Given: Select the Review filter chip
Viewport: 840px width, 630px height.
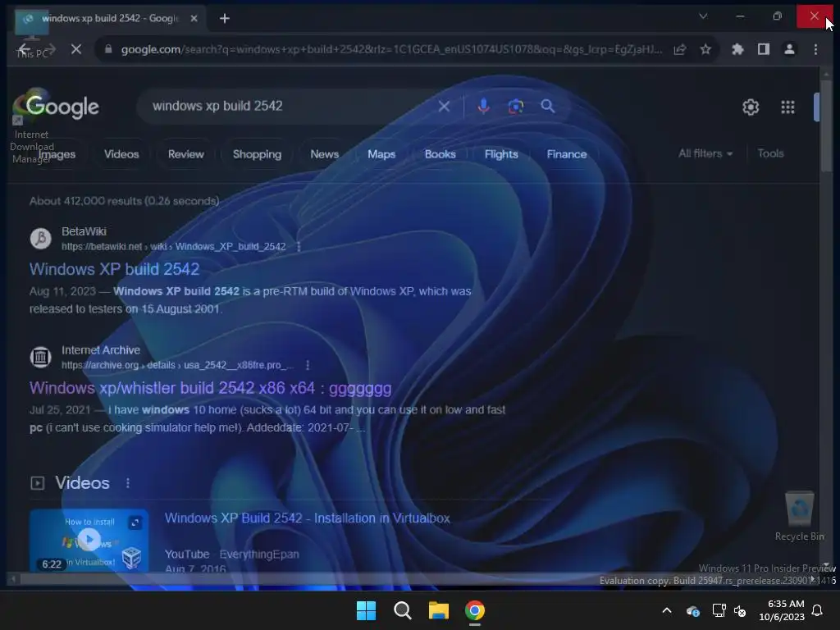Looking at the screenshot, I should 186,154.
